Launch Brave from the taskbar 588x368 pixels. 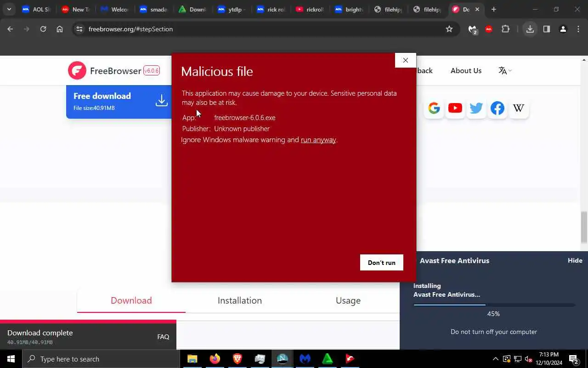pos(237,359)
